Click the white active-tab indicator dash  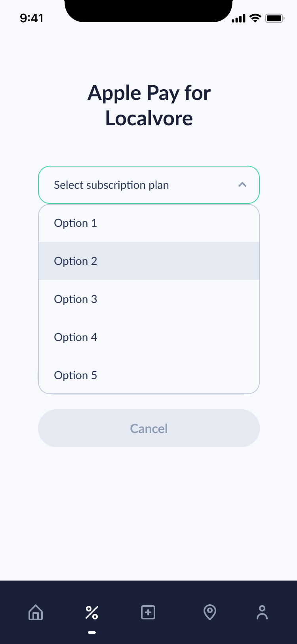[92, 632]
